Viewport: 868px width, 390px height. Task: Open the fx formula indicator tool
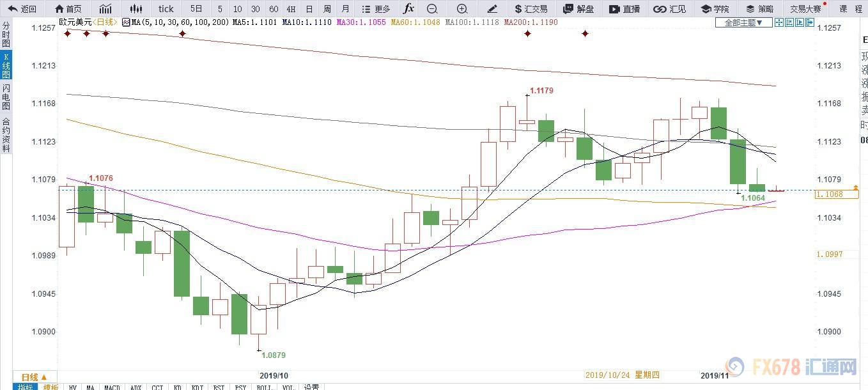[x=408, y=9]
